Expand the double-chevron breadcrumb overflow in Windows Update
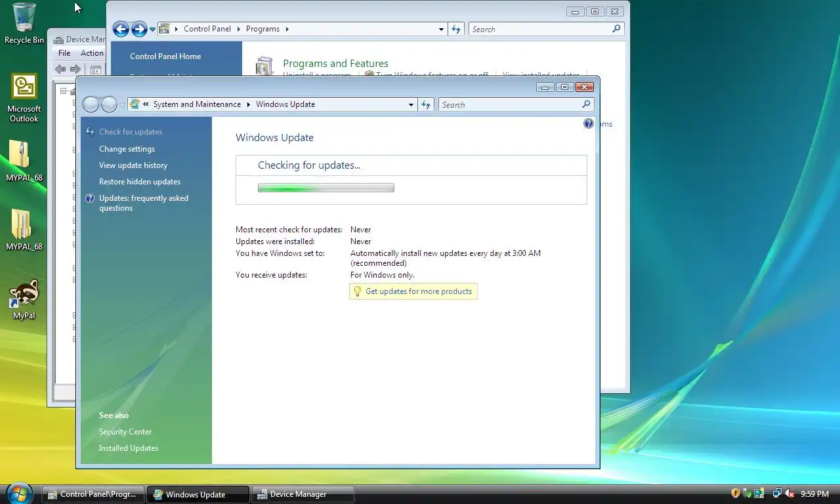The width and height of the screenshot is (840, 504). tap(146, 104)
